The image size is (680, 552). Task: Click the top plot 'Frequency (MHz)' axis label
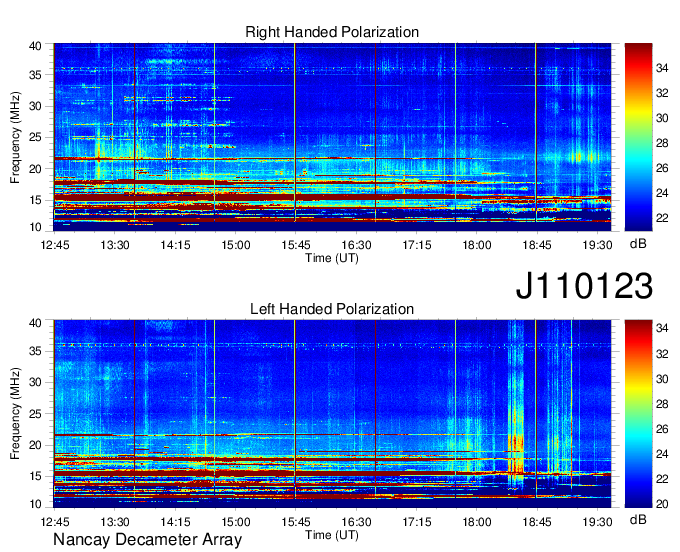click(15, 137)
